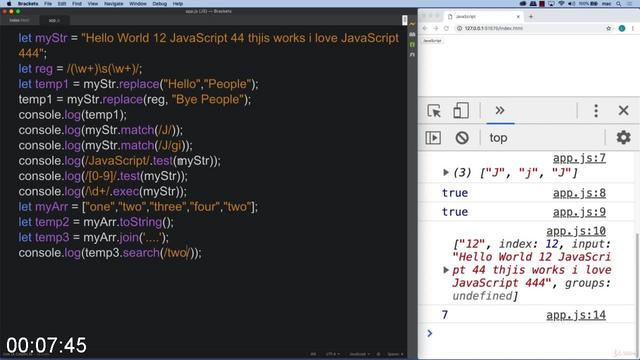The height and width of the screenshot is (360, 640).
Task: Open Chrome's three-dot menu
Action: pos(633,28)
